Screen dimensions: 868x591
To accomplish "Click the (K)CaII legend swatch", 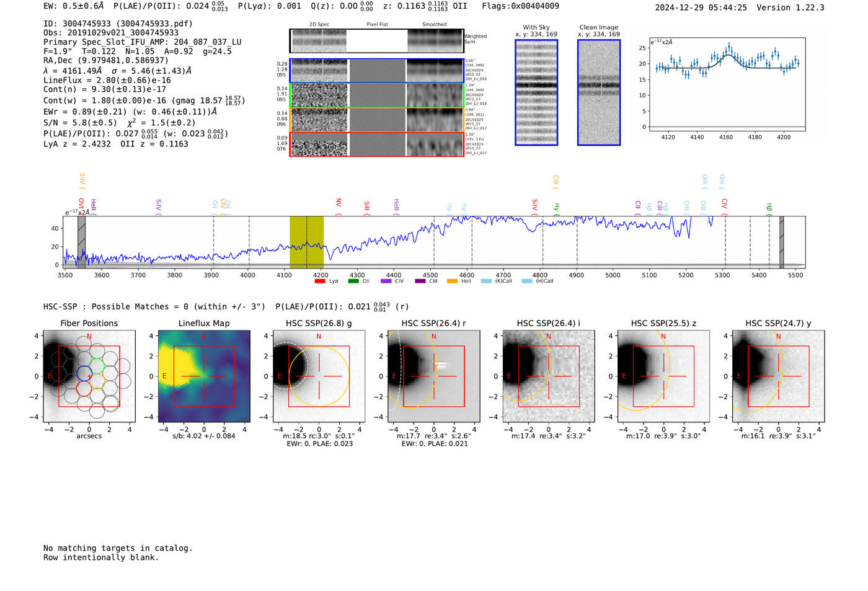I will click(x=486, y=281).
